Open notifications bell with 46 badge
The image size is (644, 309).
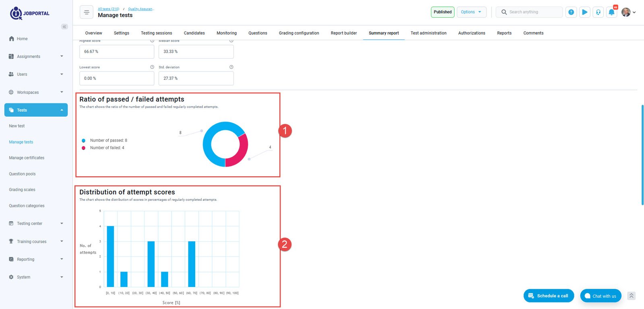tap(611, 12)
